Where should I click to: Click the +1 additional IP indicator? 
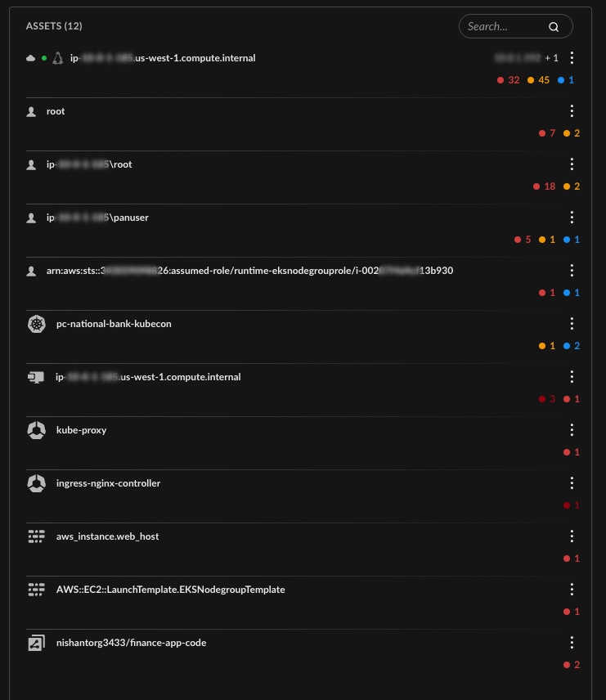pyautogui.click(x=551, y=58)
